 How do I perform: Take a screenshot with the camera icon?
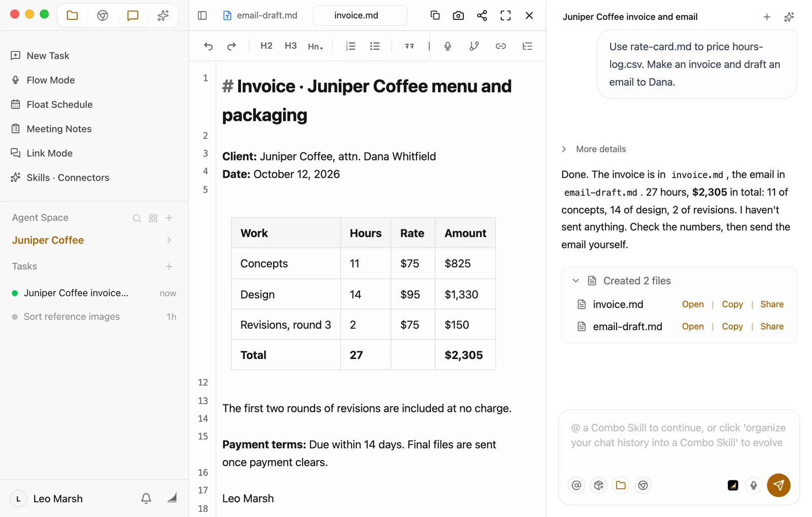(x=458, y=15)
